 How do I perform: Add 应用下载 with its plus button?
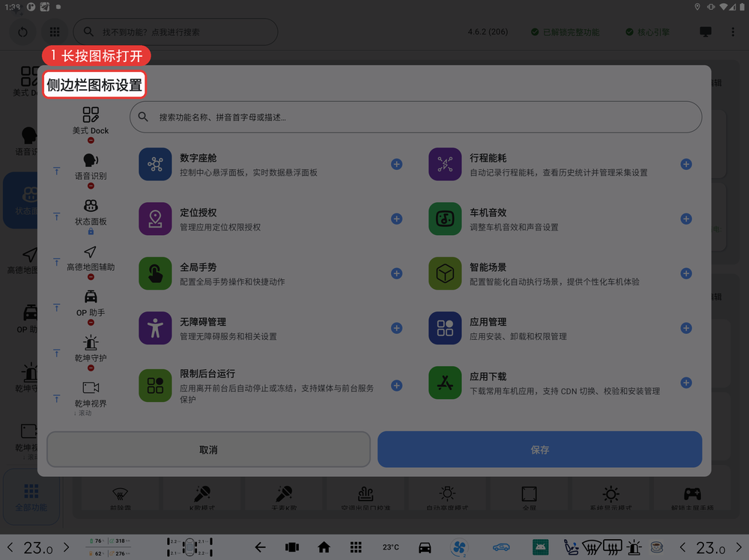pos(686,383)
